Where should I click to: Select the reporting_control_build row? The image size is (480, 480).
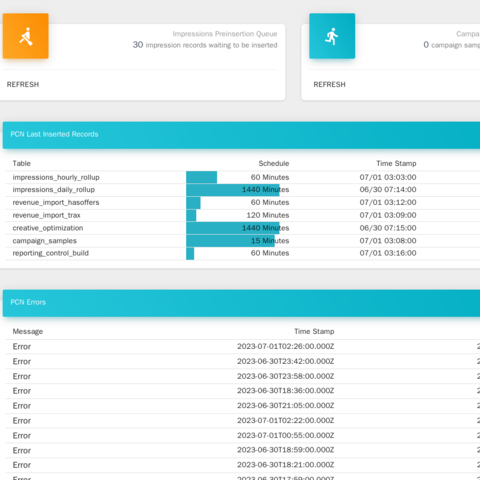(x=243, y=253)
